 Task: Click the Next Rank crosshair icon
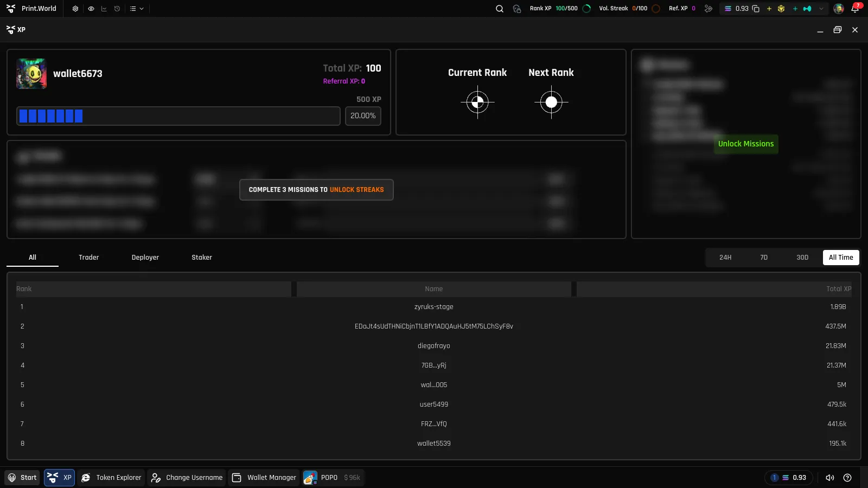click(x=551, y=102)
